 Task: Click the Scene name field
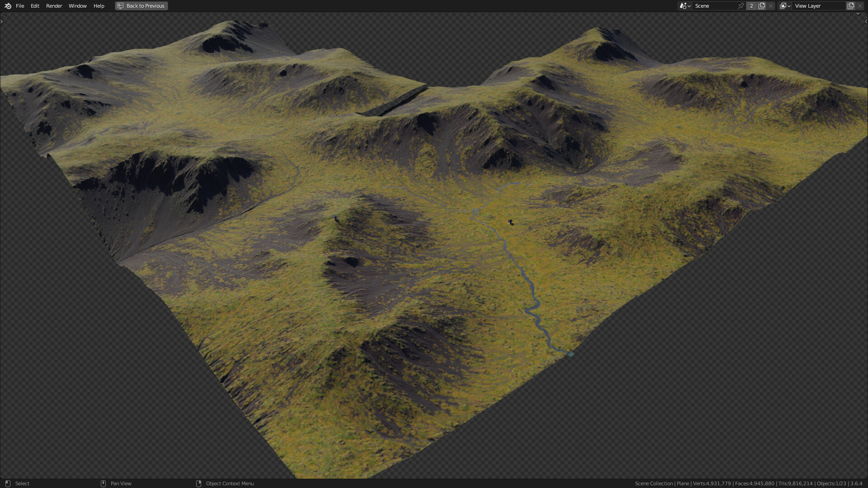[x=714, y=6]
